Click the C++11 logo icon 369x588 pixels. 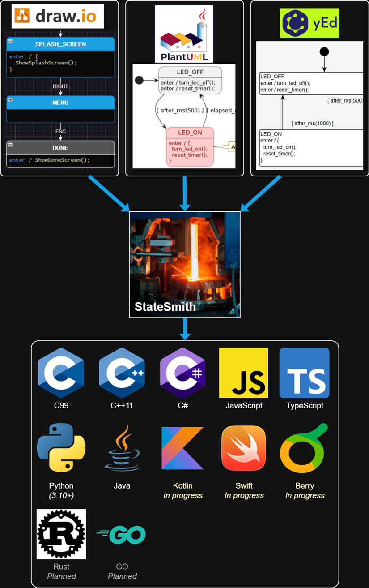(122, 373)
